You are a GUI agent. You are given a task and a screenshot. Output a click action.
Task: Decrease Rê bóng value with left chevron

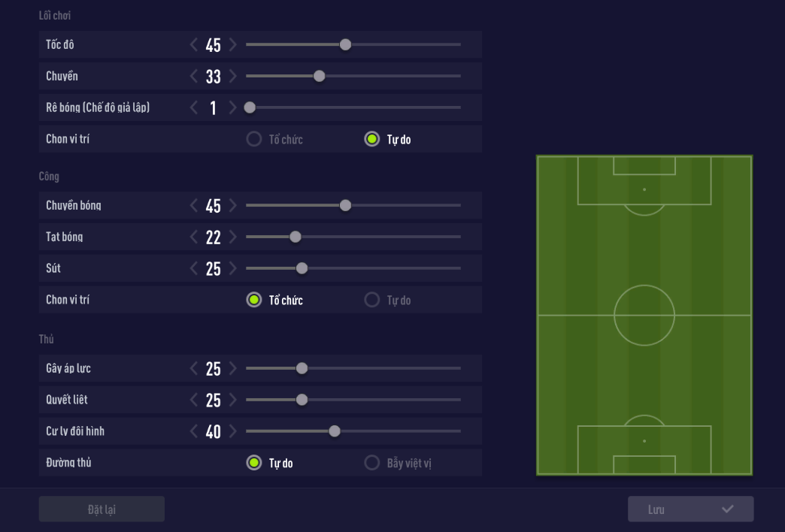coord(194,108)
